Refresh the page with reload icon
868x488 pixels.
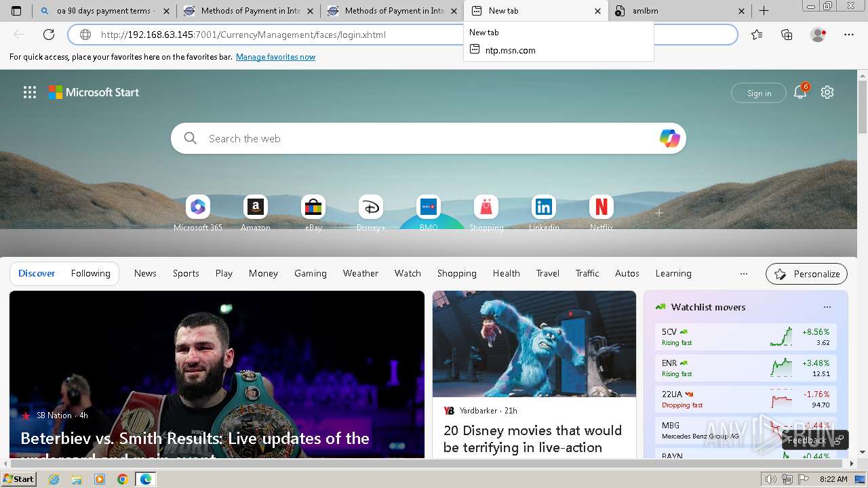(x=49, y=35)
